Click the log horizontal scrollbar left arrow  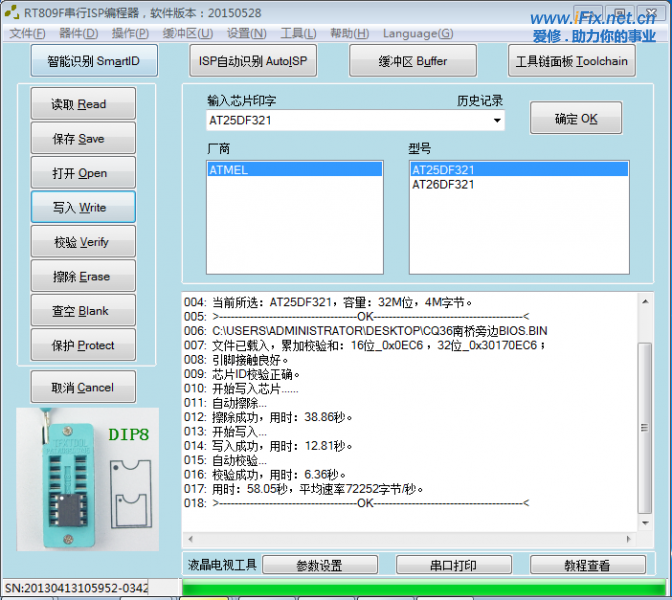tap(190, 539)
